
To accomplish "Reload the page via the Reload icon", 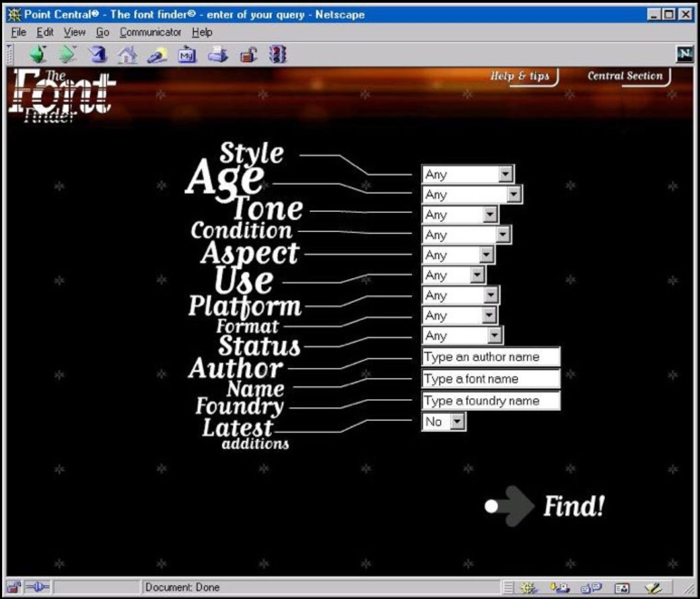I will coord(98,55).
